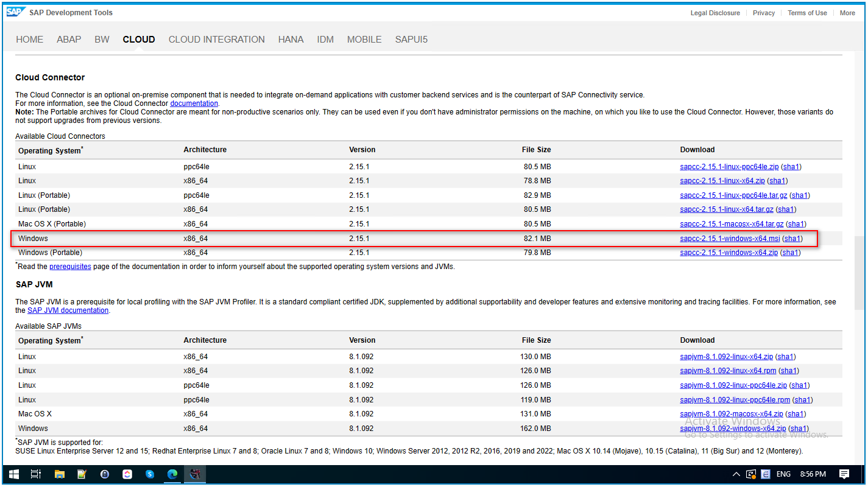Launch Skype from the taskbar

[x=150, y=474]
